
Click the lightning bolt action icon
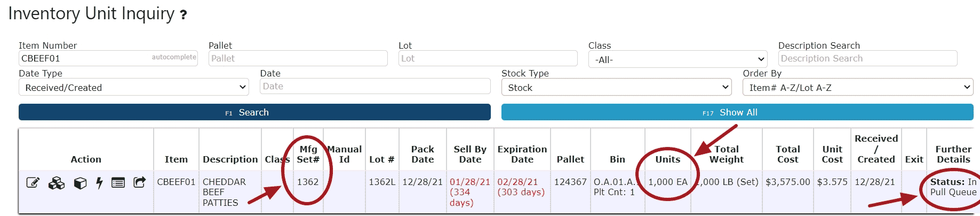pyautogui.click(x=99, y=183)
